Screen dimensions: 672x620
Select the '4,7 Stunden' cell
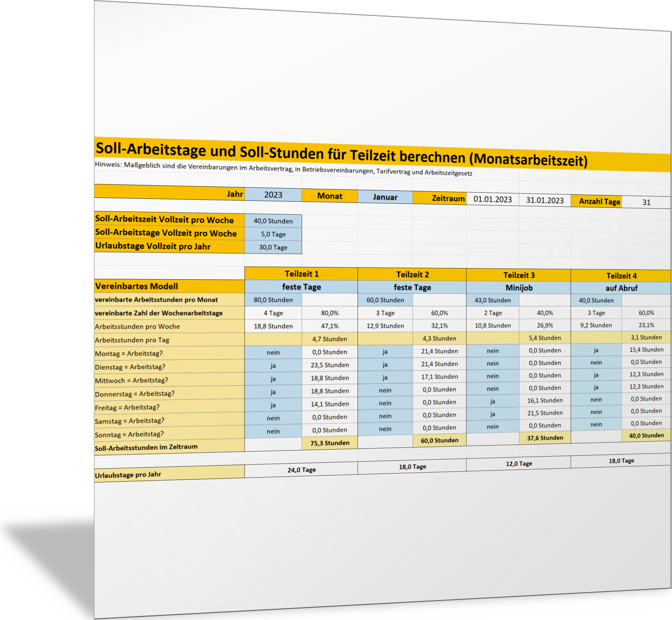[x=330, y=339]
